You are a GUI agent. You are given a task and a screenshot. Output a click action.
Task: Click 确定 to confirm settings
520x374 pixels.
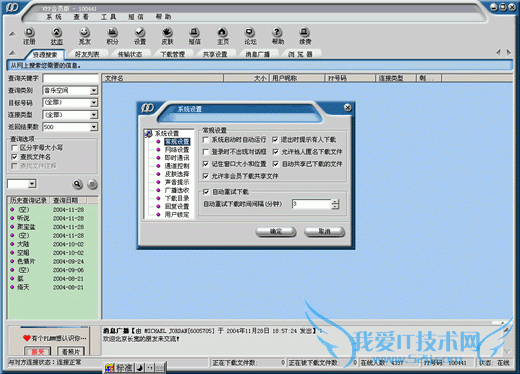[276, 231]
